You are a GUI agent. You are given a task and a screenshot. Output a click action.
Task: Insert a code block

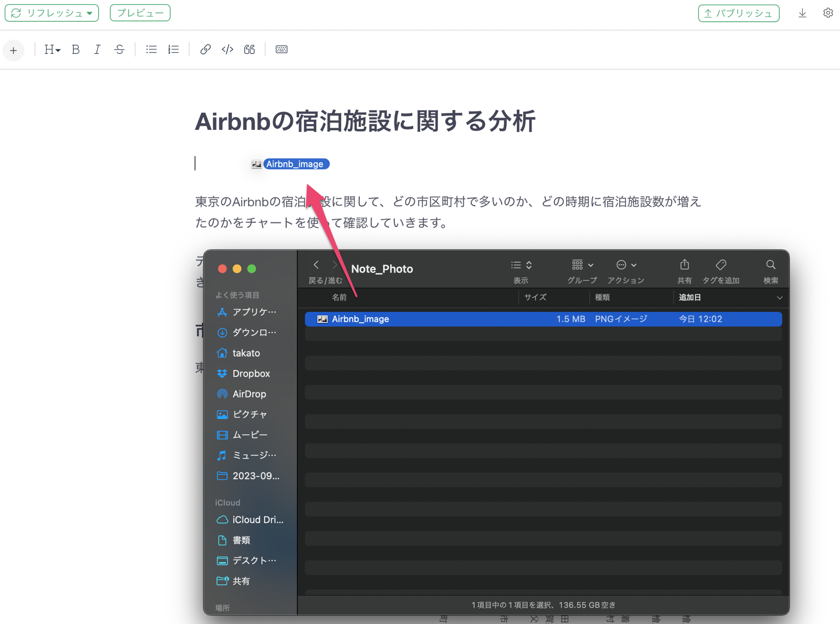coord(228,49)
